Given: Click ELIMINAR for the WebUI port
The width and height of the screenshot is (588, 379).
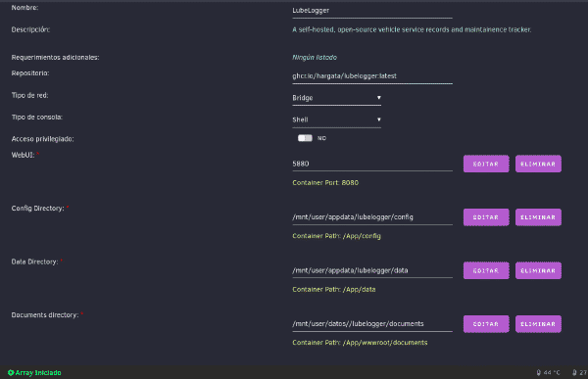Looking at the screenshot, I should click(538, 164).
